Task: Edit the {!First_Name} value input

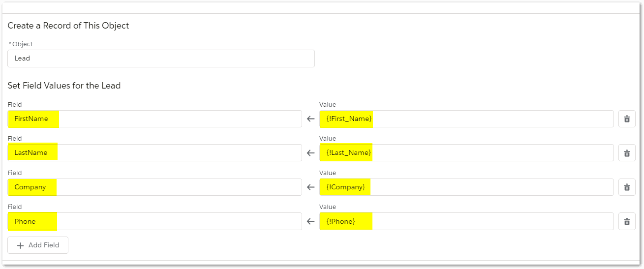Action: [466, 119]
